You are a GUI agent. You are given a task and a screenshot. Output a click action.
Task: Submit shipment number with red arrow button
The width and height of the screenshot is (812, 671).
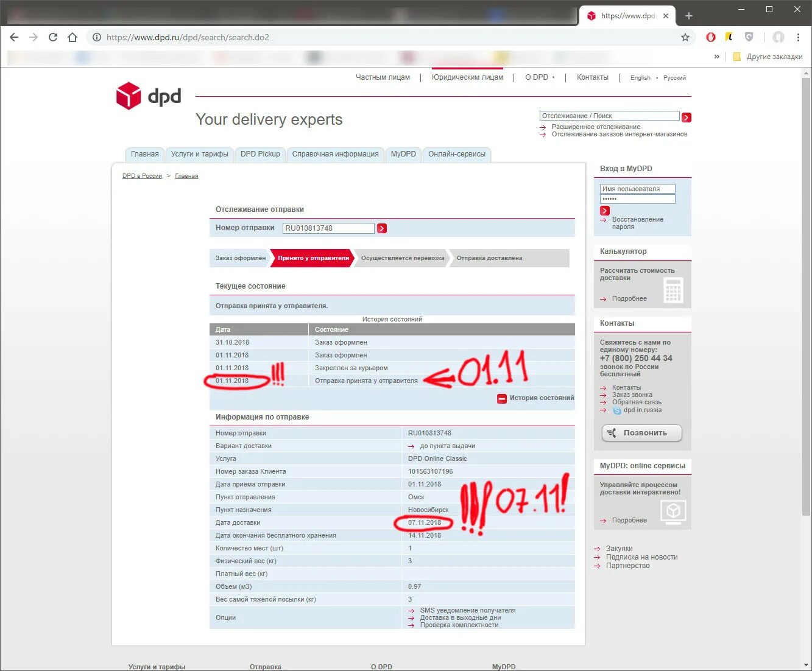(x=382, y=228)
